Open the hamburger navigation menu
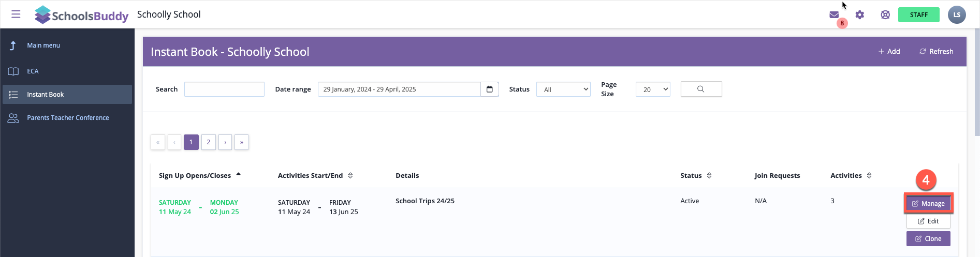Screen dimensions: 980x257 coord(16,14)
